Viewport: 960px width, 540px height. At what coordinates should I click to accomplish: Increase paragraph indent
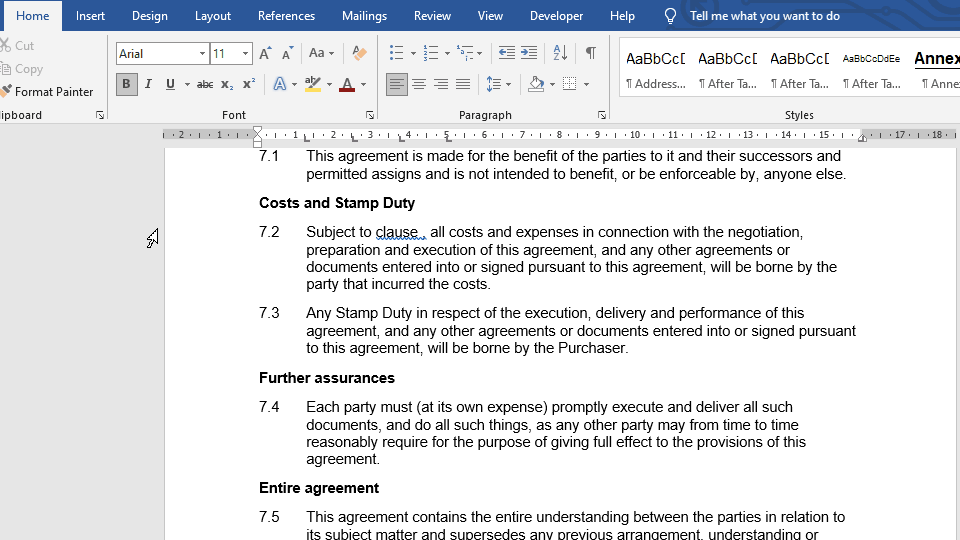coord(529,53)
